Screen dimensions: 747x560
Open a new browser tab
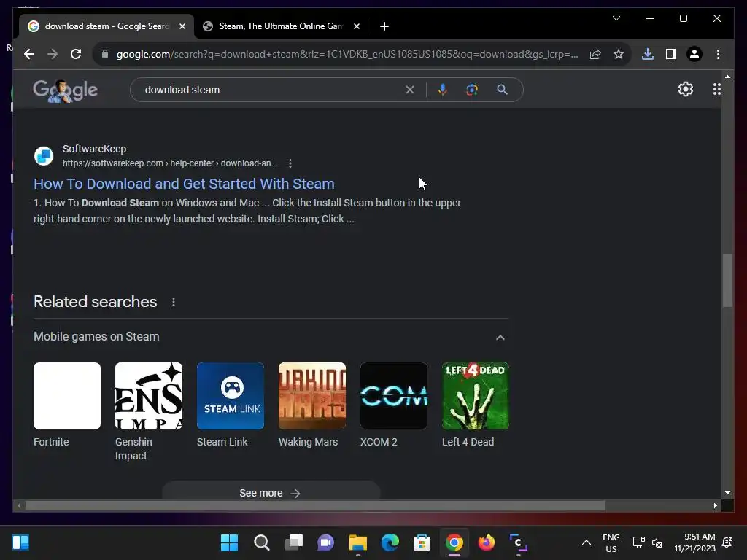click(384, 26)
